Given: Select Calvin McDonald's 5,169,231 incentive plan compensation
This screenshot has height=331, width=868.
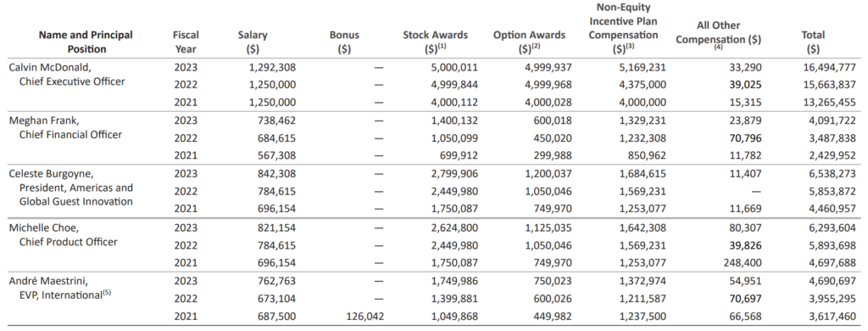Looking at the screenshot, I should (x=643, y=68).
